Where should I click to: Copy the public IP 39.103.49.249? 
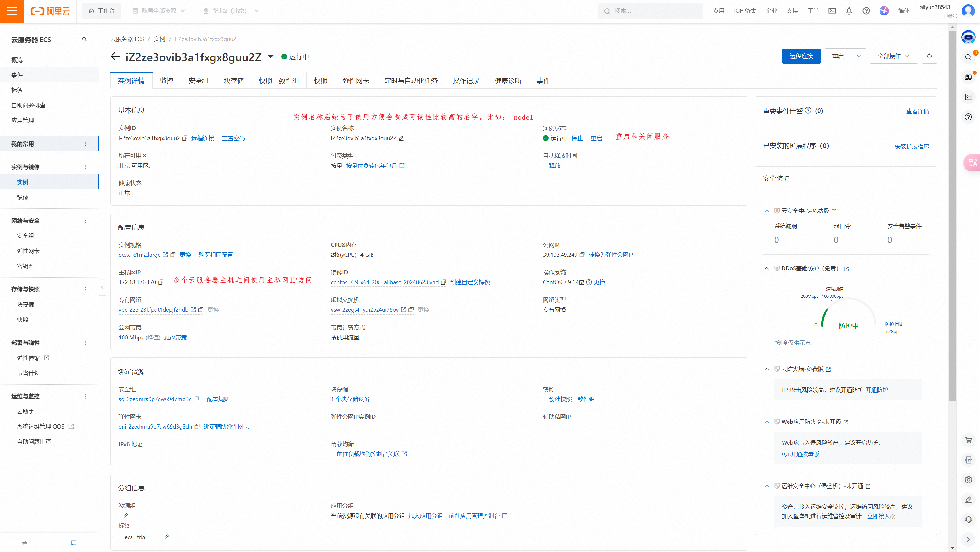click(582, 255)
